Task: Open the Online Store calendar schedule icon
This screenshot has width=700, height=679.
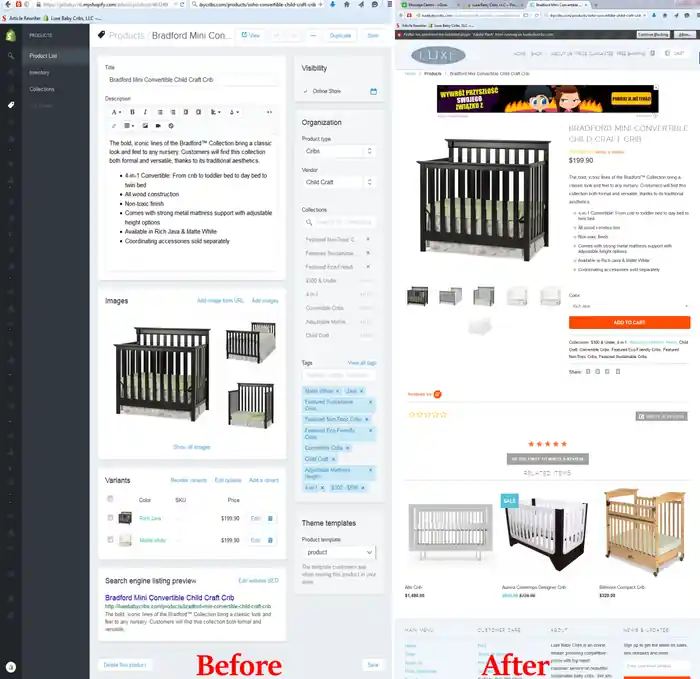Action: coord(374,92)
